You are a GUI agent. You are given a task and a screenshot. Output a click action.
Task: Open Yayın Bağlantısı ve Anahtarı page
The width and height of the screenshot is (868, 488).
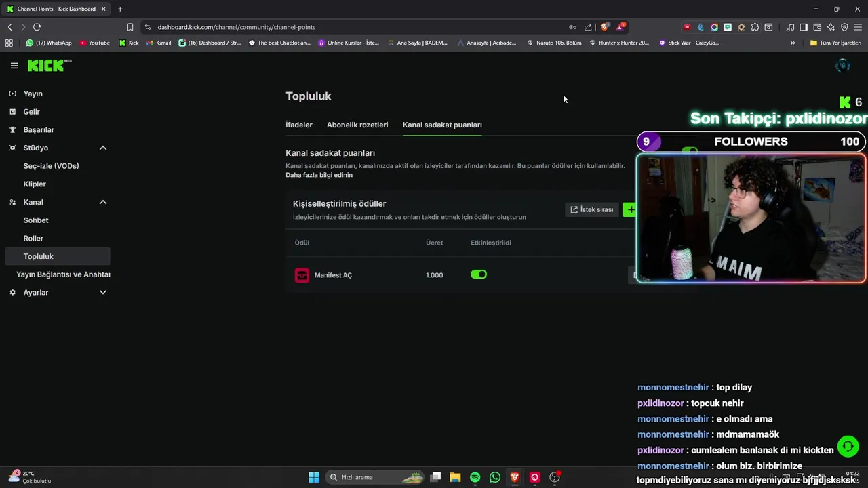click(x=63, y=274)
